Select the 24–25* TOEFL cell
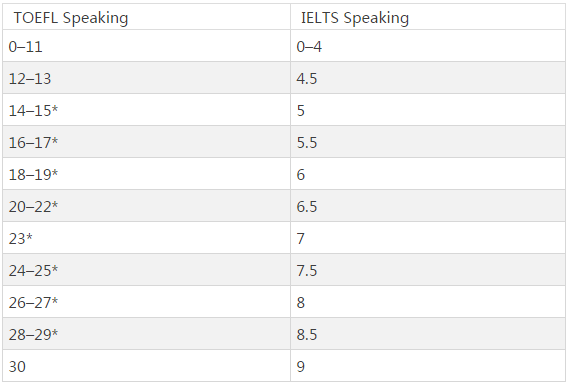This screenshot has width=569, height=384. pyautogui.click(x=147, y=270)
